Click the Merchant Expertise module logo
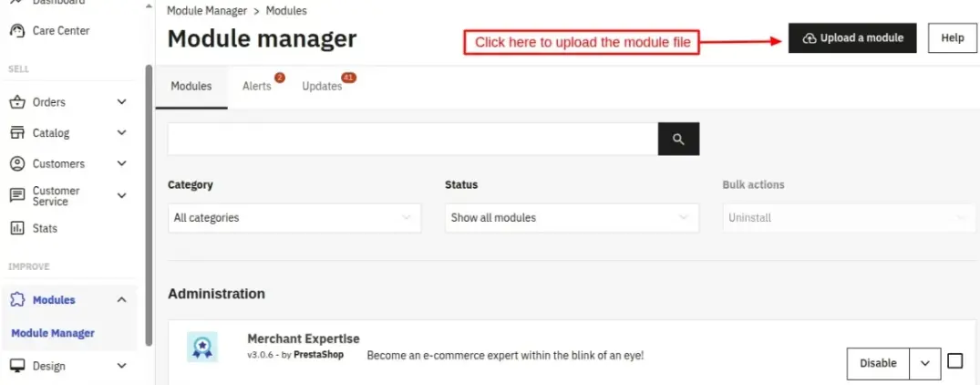Viewport: 980px width, 385px height. click(x=201, y=347)
